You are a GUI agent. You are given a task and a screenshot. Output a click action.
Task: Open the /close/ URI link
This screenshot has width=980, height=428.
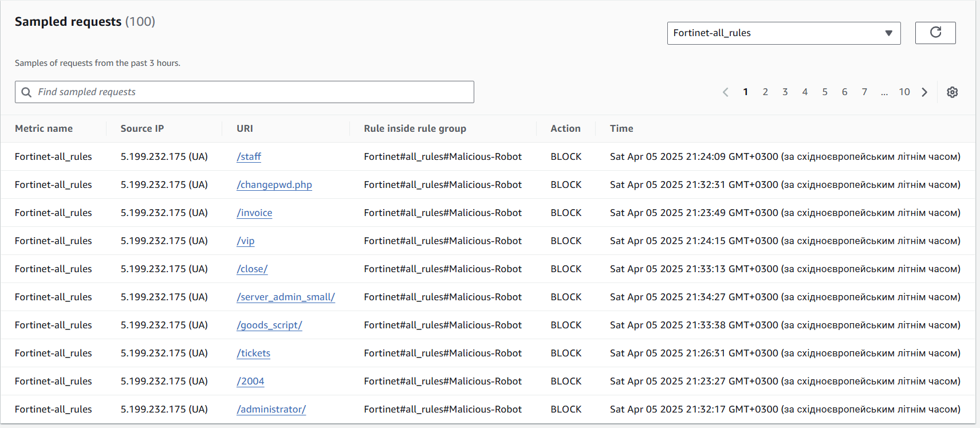click(x=252, y=269)
